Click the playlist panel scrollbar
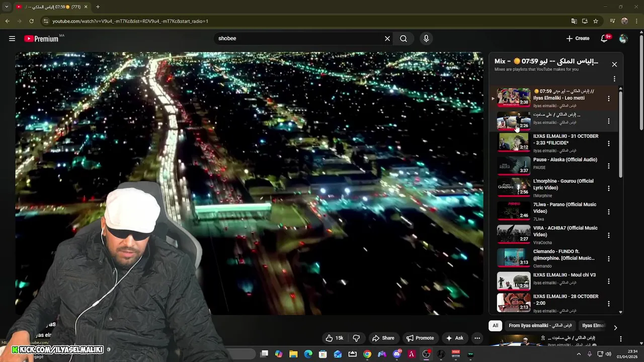 coord(620,133)
